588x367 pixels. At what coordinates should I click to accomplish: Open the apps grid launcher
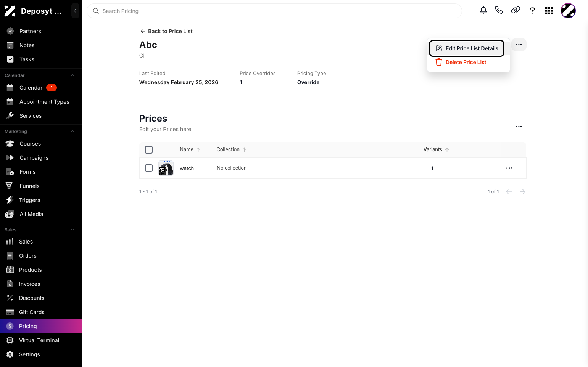549,11
